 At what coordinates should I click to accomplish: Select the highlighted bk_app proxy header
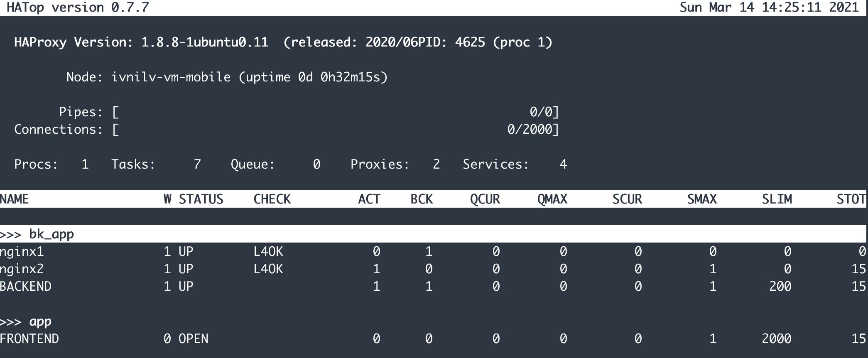(x=51, y=234)
